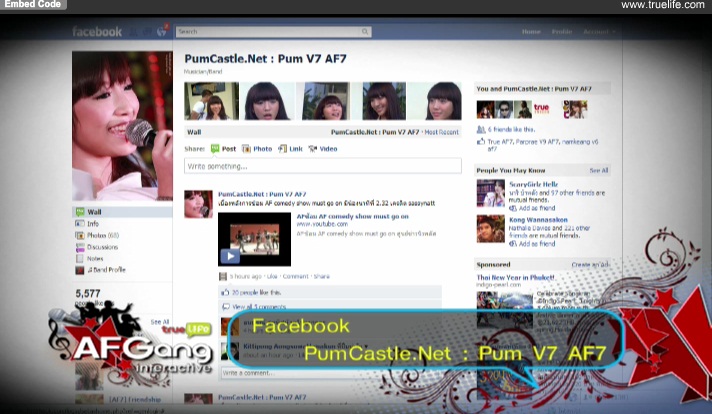Click the www.youtube.com source link

[x=322, y=224]
